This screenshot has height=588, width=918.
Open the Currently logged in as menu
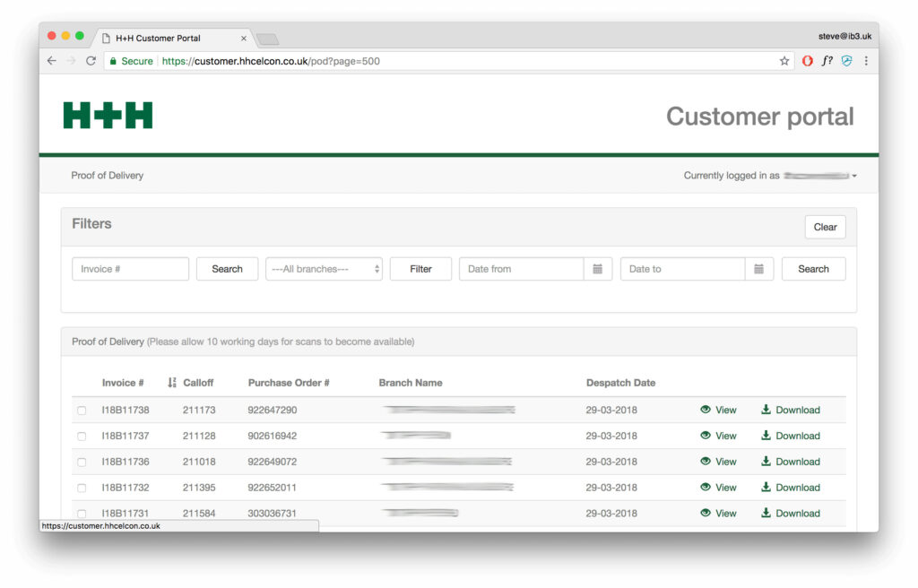coord(770,176)
